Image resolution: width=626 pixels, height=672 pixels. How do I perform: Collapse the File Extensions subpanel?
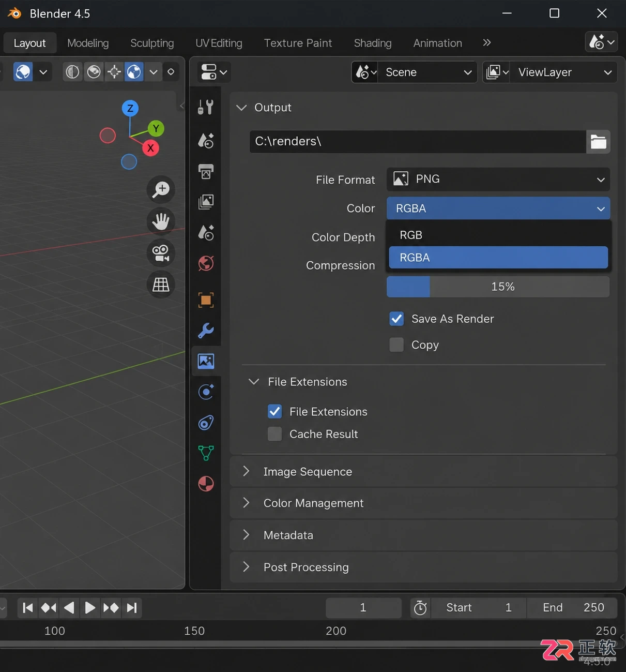click(254, 382)
